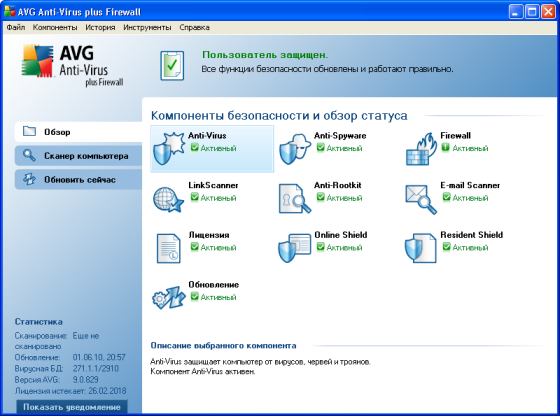Select the Firewall component title
Viewport: 560px width, 416px height.
point(455,136)
